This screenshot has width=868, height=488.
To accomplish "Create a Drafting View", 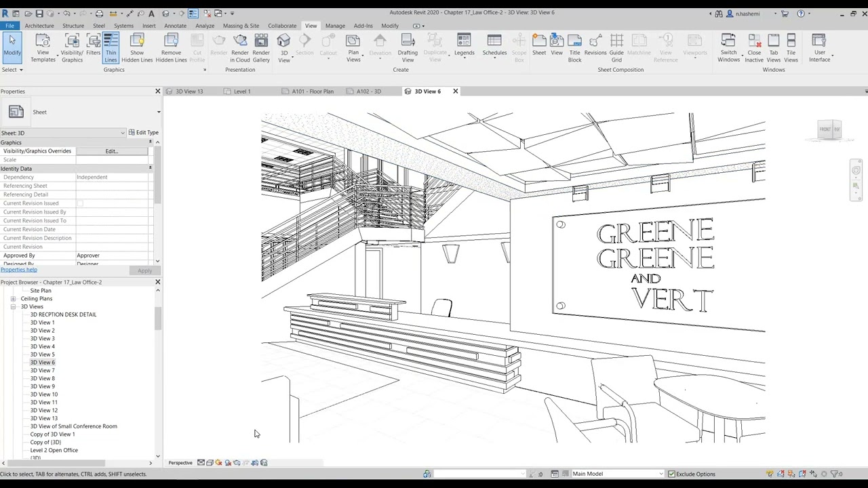I will (408, 48).
